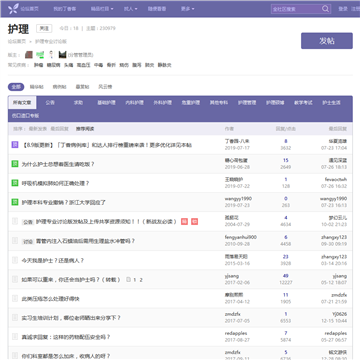Select the 基础护理 category tab
Screen dimensions: 360x360
tap(106, 103)
